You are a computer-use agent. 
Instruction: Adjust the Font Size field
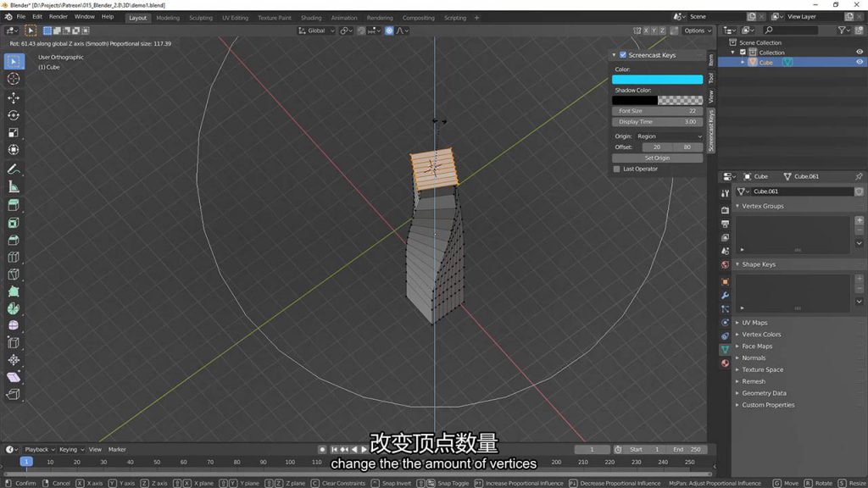click(657, 111)
